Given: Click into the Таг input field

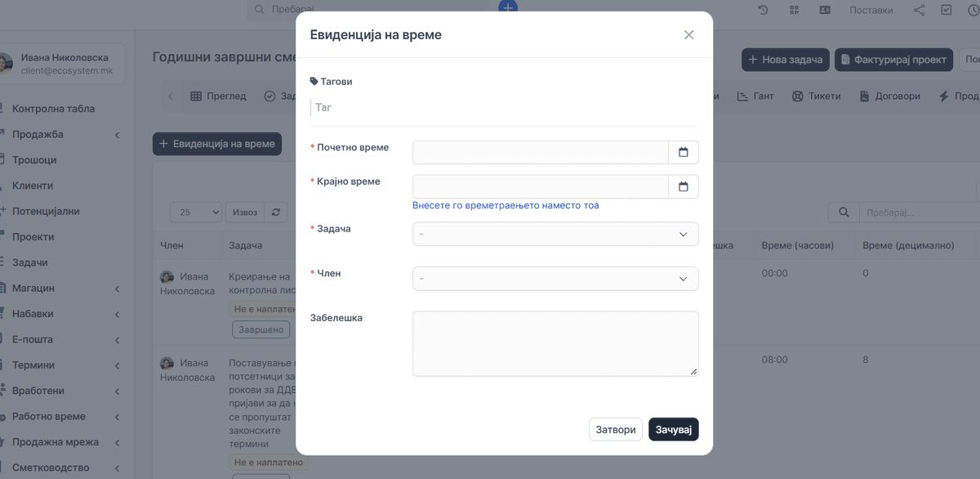Looking at the screenshot, I should (x=505, y=107).
